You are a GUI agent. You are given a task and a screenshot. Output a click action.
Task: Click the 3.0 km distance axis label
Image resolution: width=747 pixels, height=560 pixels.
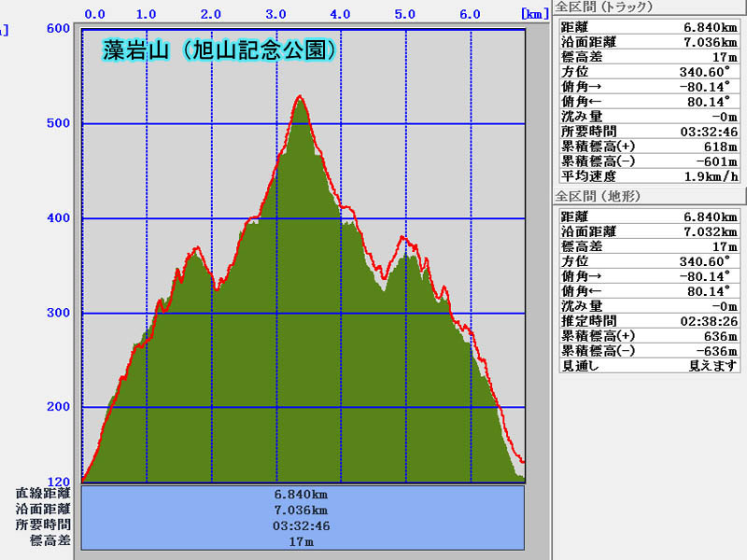point(275,15)
